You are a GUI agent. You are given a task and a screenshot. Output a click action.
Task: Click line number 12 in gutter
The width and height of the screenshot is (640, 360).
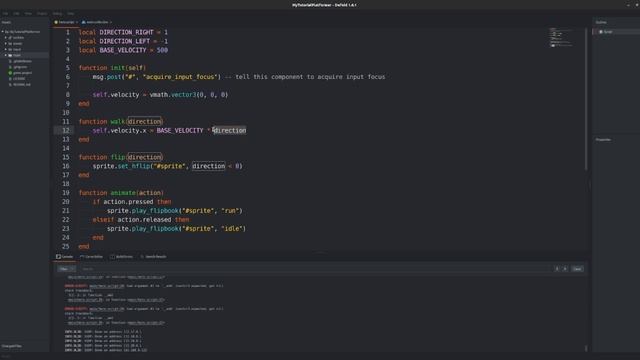click(66, 130)
